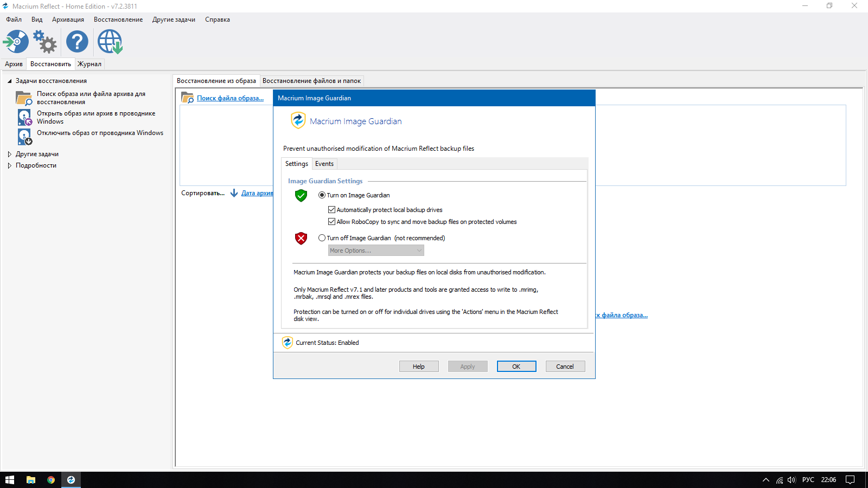
Task: Select Turn on Image Guardian radio button
Action: tap(322, 195)
